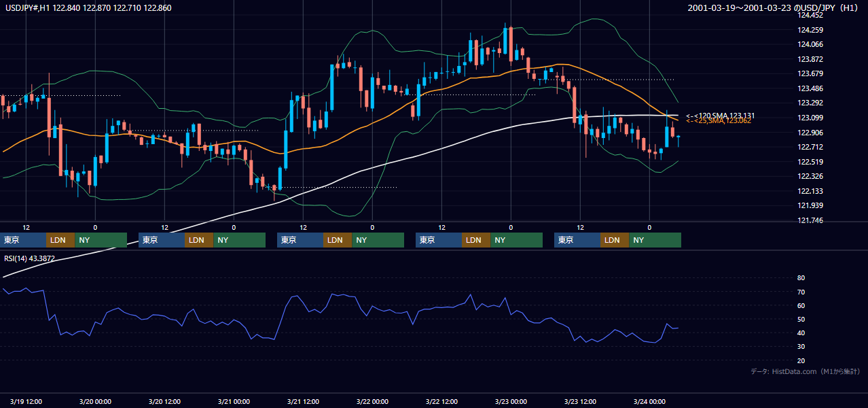Viewport: 868px width, 408px height.
Task: Click the 123.099 price axis label
Action: point(811,118)
